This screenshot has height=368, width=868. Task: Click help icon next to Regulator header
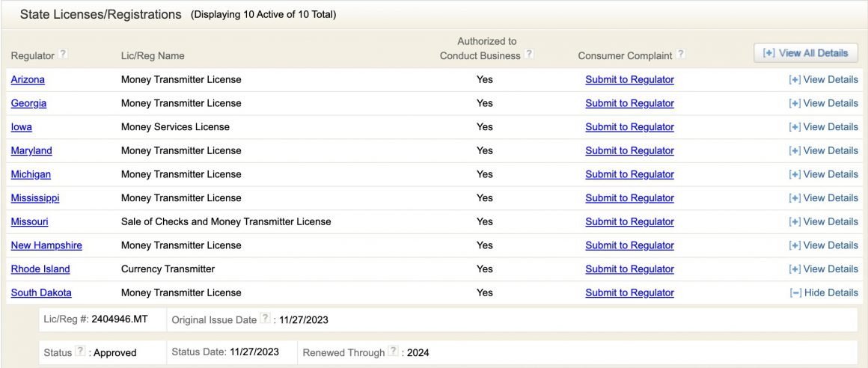(x=64, y=54)
